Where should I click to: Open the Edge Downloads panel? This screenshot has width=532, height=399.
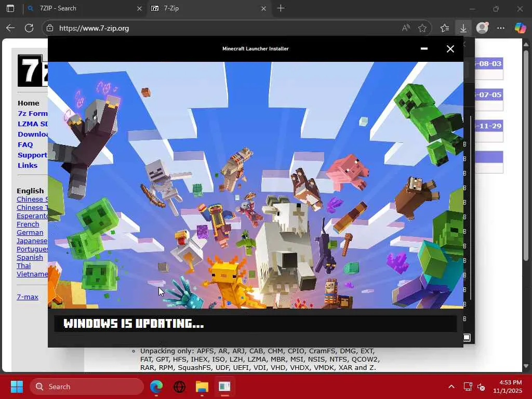(x=463, y=28)
